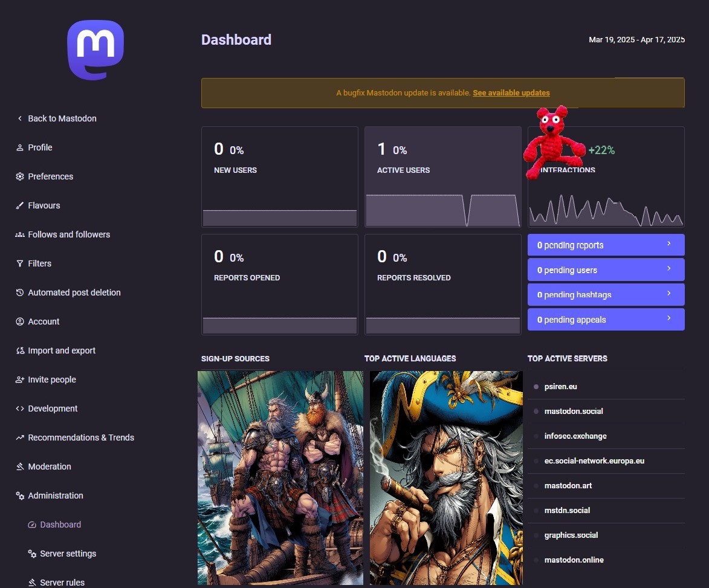709x588 pixels.
Task: Open Follows and followers
Action: [x=69, y=234]
